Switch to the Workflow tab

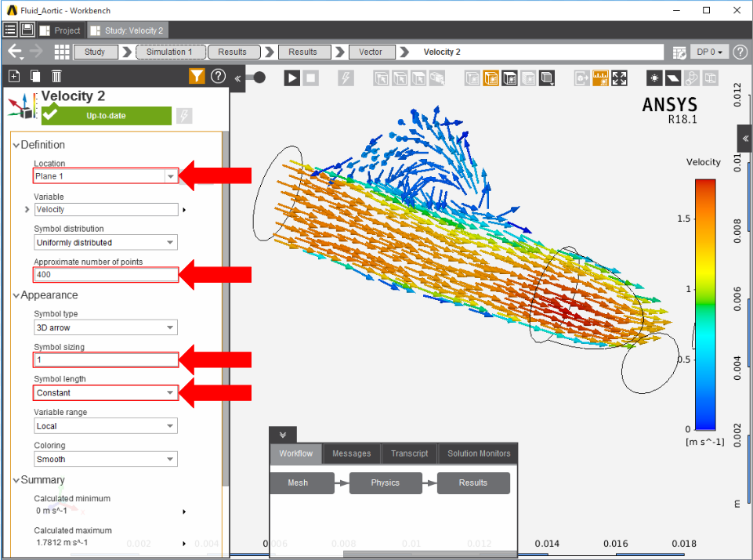tap(296, 453)
